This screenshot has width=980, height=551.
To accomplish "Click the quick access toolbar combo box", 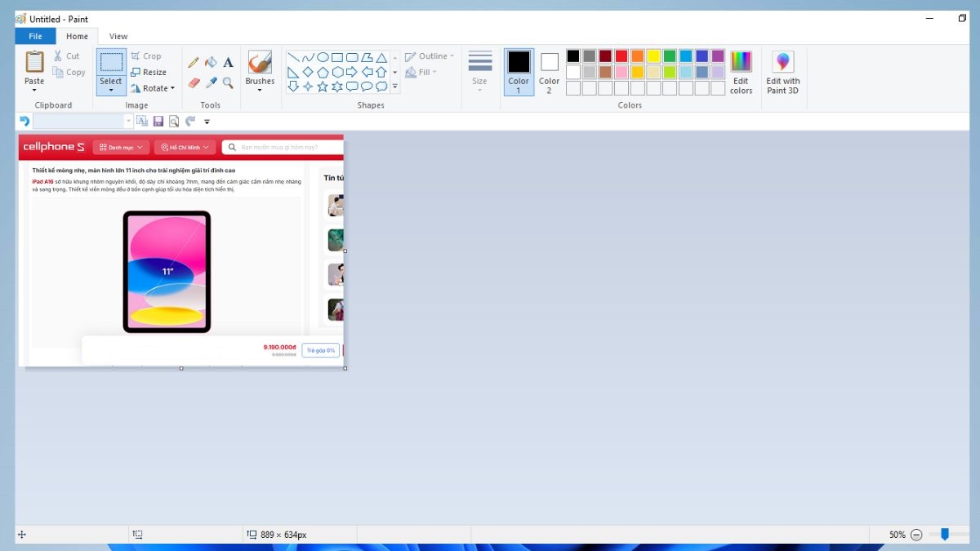I will click(82, 121).
